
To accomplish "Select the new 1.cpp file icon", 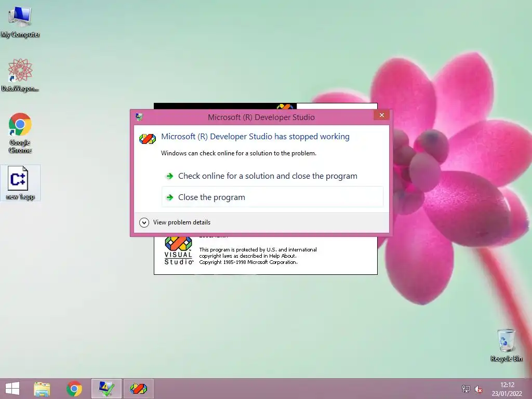I will 20,183.
